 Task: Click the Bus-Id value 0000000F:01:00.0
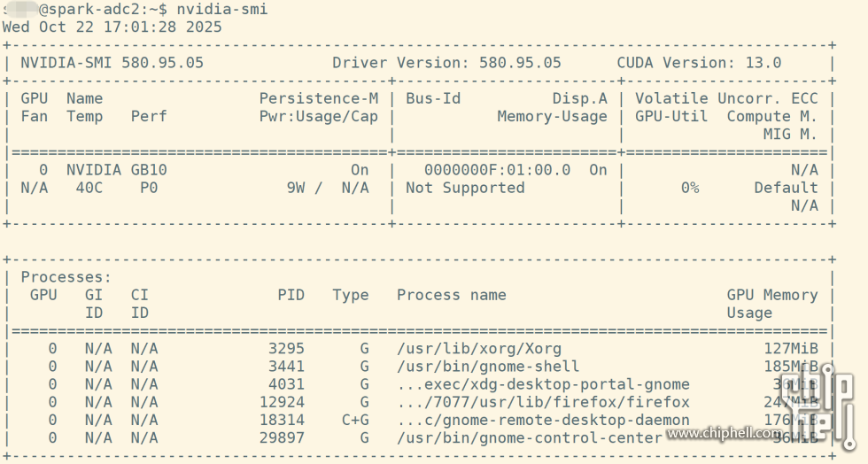tap(497, 169)
